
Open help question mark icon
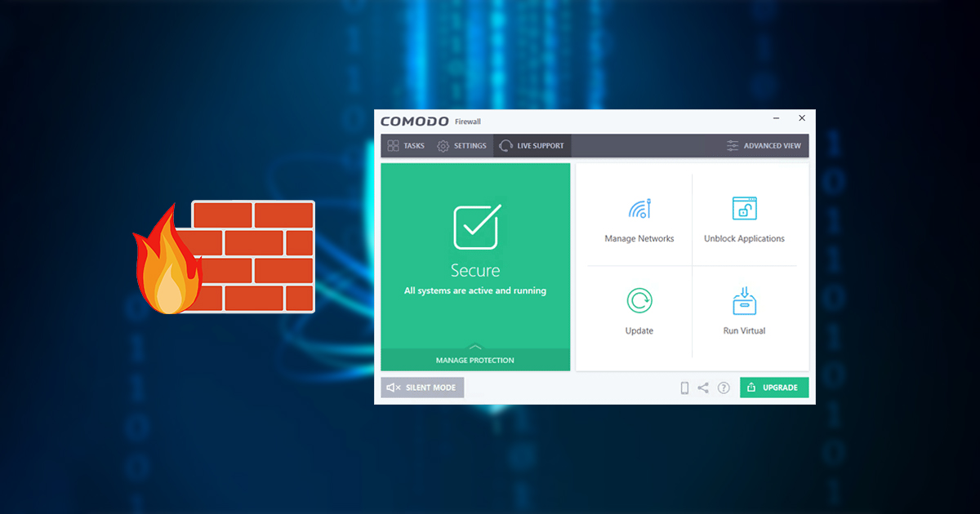pos(724,388)
